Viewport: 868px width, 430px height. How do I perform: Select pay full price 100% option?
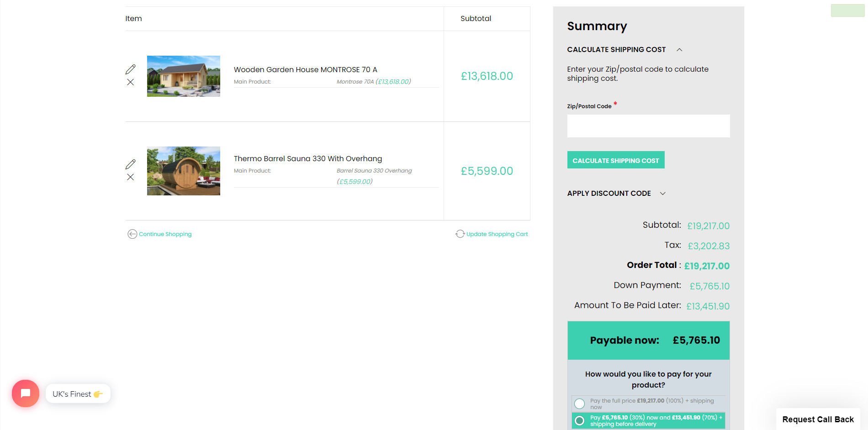(580, 404)
